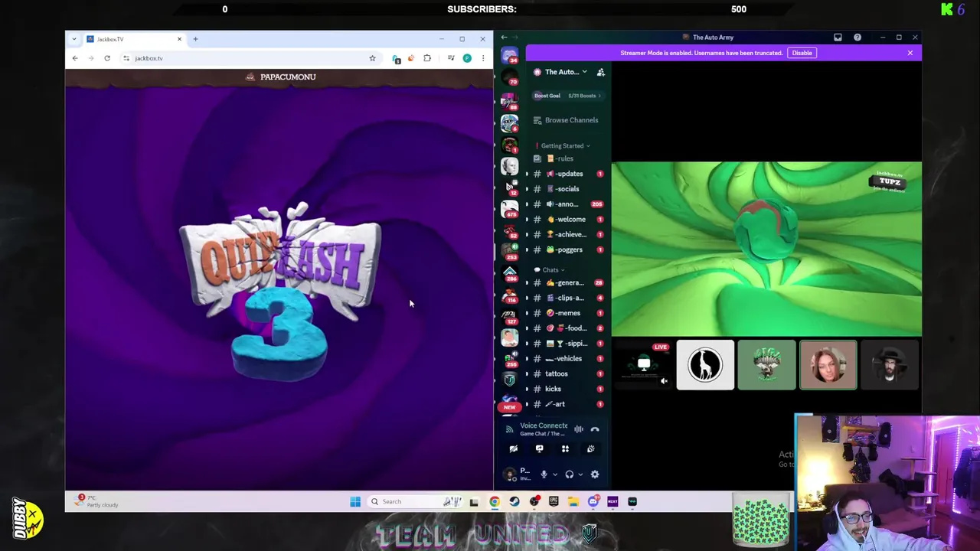Select the giraffe avatar participant tile
980x551 pixels.
705,366
